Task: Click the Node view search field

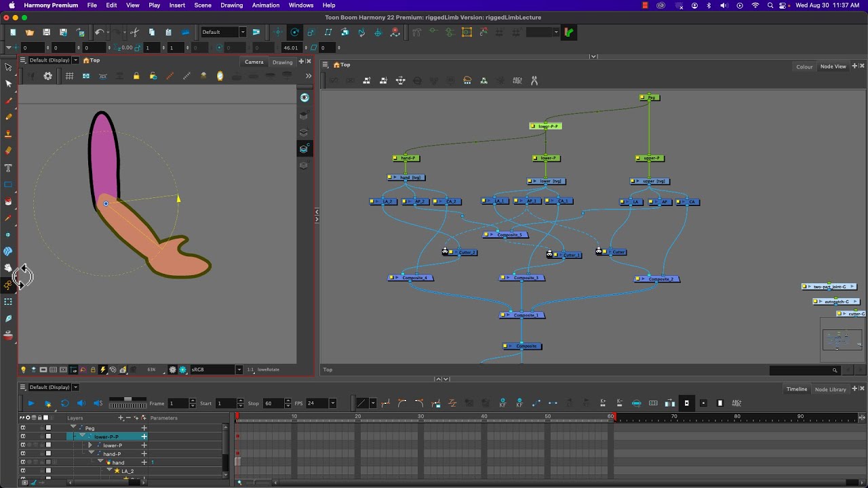Action: [x=805, y=370]
